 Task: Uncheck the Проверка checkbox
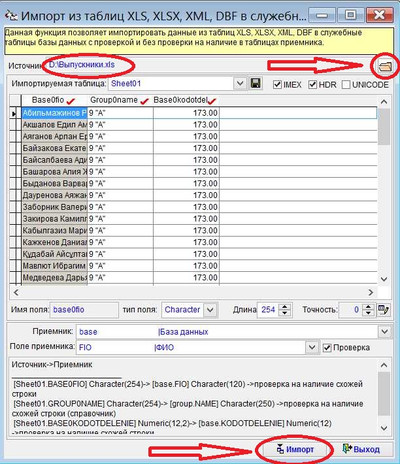click(x=327, y=348)
